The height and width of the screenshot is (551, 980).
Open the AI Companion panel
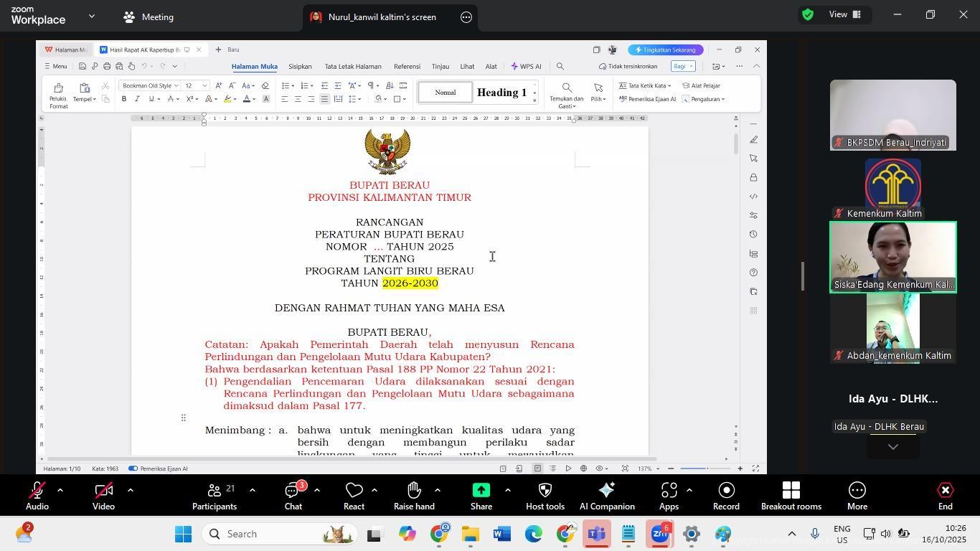607,491
